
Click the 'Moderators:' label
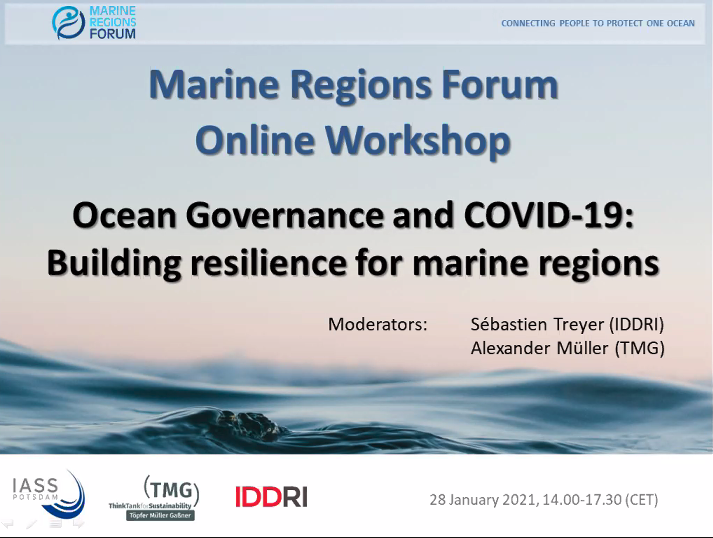(377, 325)
